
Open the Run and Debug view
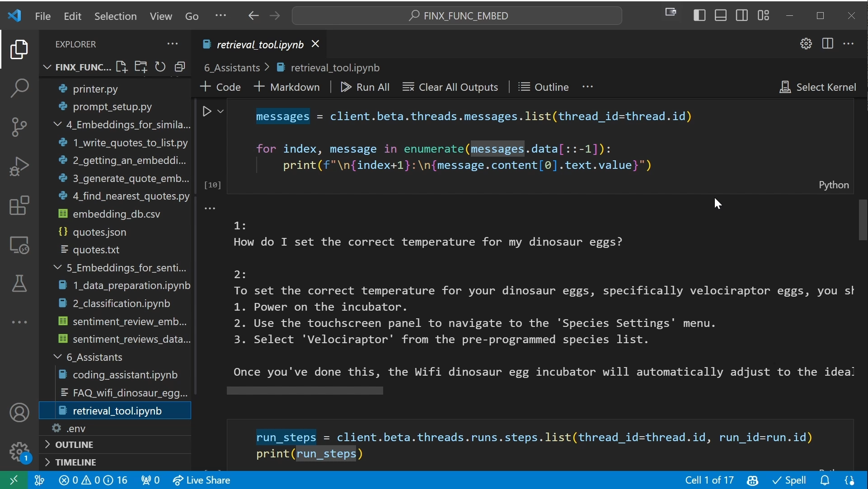click(x=19, y=166)
